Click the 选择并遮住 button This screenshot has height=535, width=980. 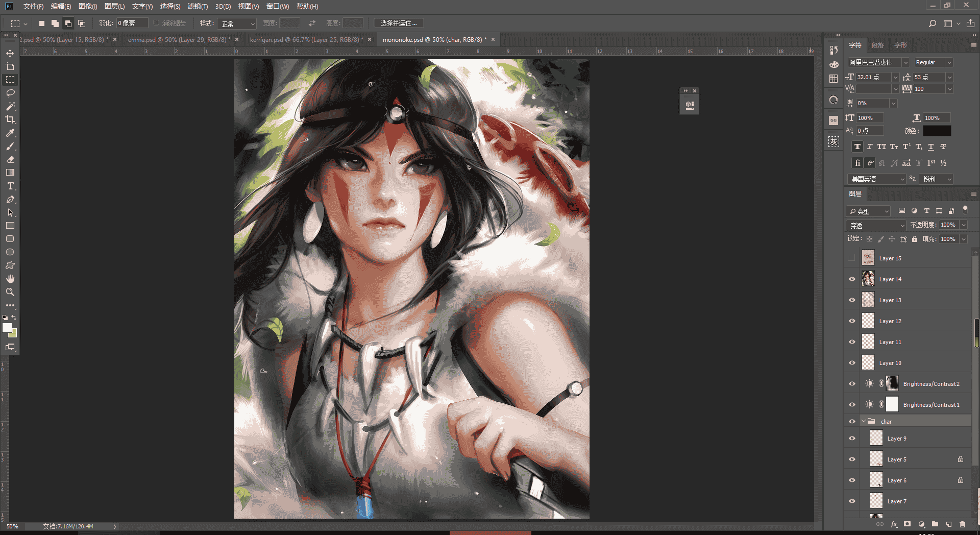pyautogui.click(x=399, y=23)
